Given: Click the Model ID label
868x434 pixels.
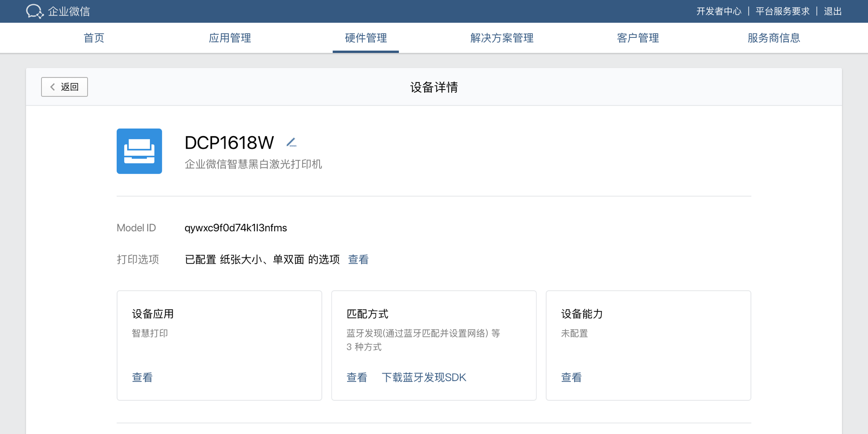Looking at the screenshot, I should tap(136, 228).
